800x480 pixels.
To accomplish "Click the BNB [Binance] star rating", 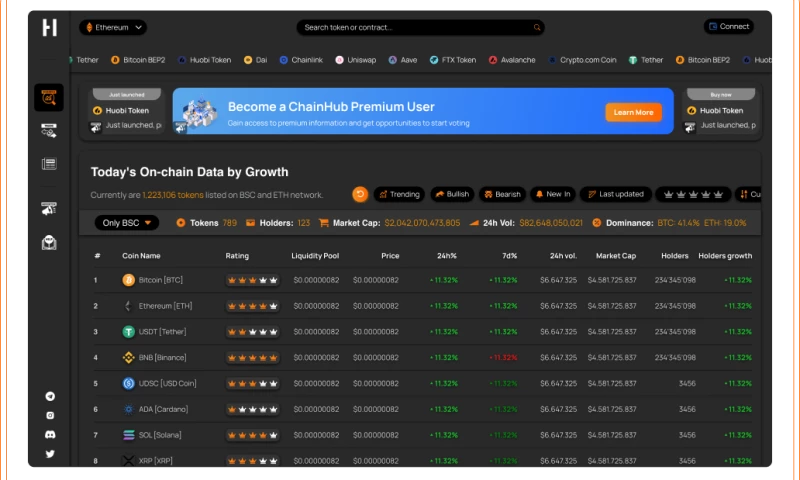I will point(253,358).
